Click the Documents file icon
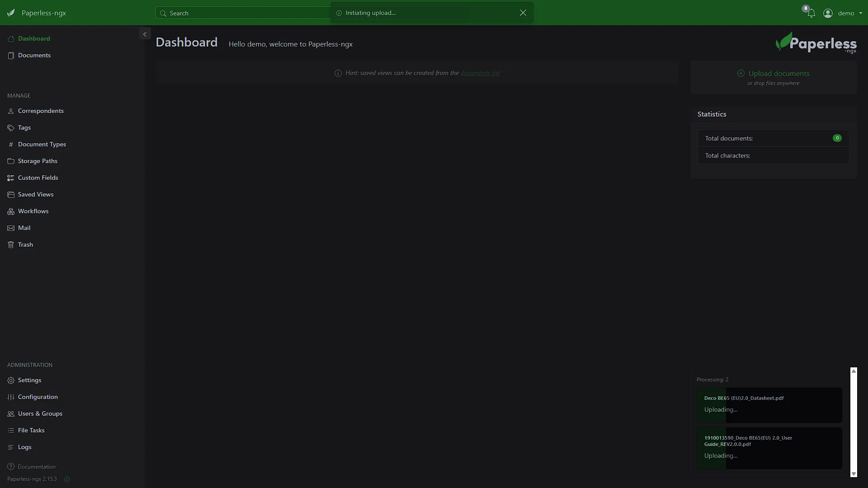 point(11,55)
